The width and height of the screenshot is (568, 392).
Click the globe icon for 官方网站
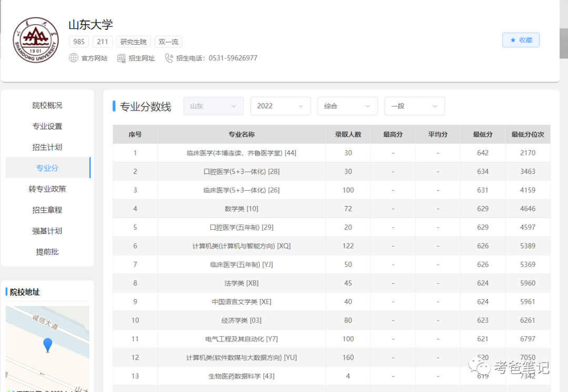click(74, 58)
